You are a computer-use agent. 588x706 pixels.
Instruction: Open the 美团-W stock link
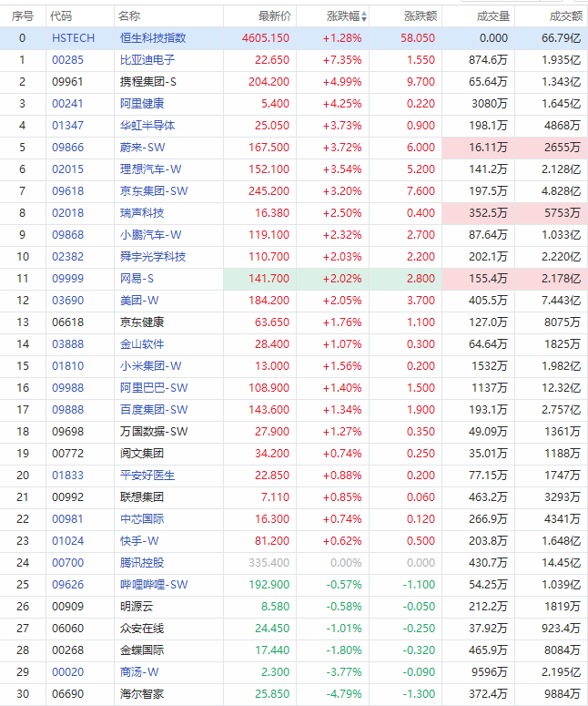click(x=139, y=301)
